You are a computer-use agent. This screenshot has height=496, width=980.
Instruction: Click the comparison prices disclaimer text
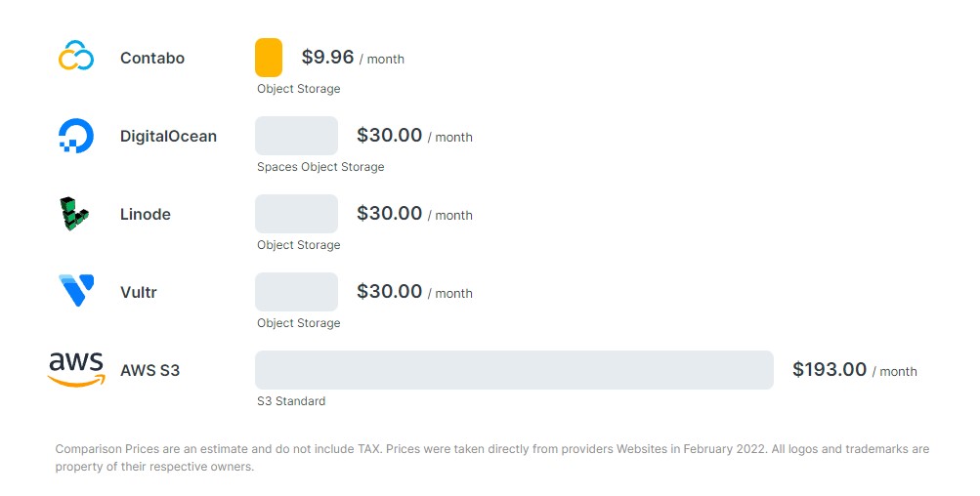click(x=491, y=457)
